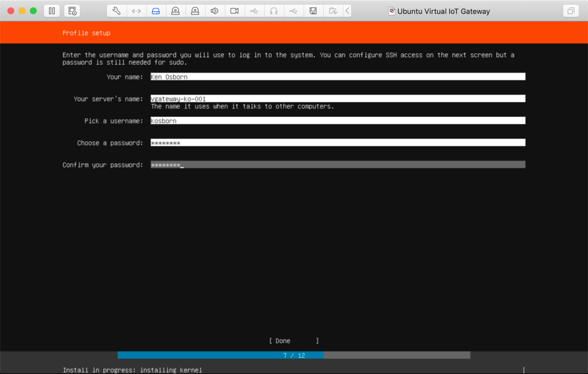The height and width of the screenshot is (374, 588).
Task: Click the 'Your name:' label
Action: coord(124,77)
